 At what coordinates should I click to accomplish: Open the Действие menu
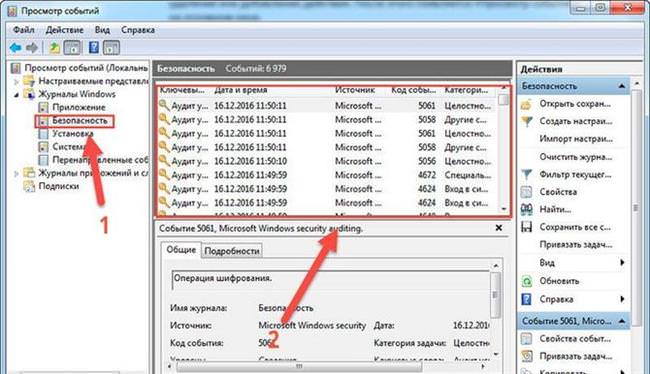point(64,30)
